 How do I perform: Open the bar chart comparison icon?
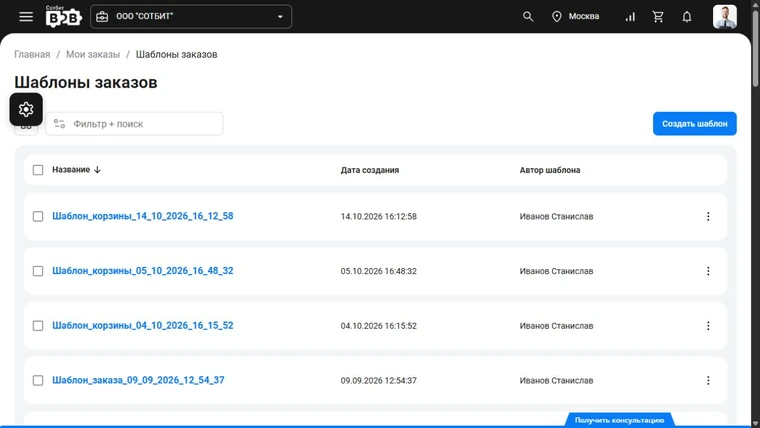(630, 17)
